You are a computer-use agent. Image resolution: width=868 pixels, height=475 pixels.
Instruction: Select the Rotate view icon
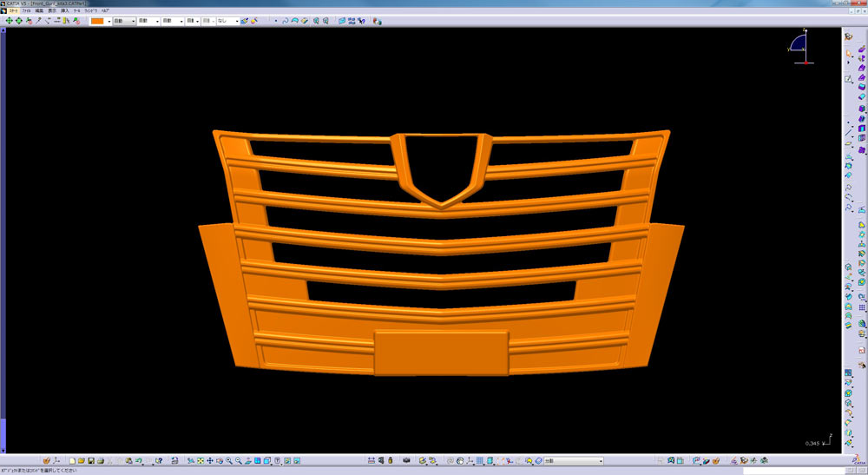click(x=220, y=460)
